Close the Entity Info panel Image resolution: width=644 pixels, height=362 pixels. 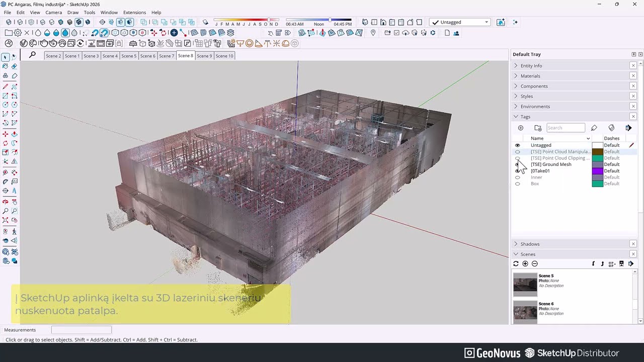[633, 66]
